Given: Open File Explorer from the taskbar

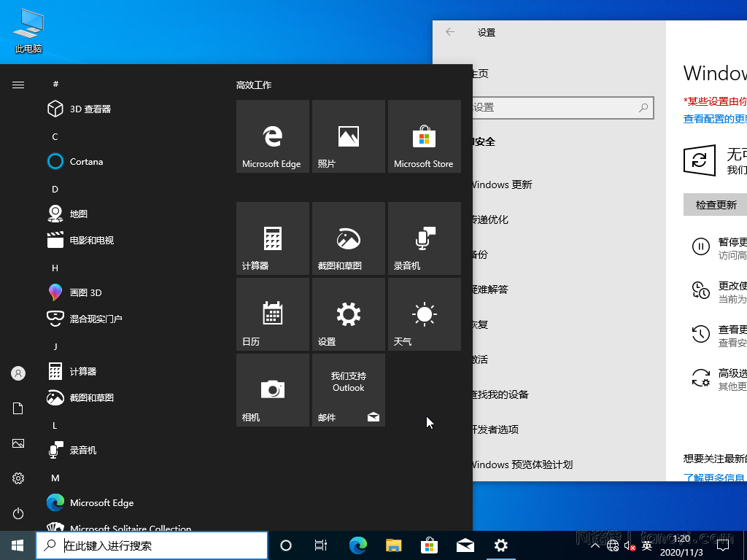Looking at the screenshot, I should (x=393, y=545).
